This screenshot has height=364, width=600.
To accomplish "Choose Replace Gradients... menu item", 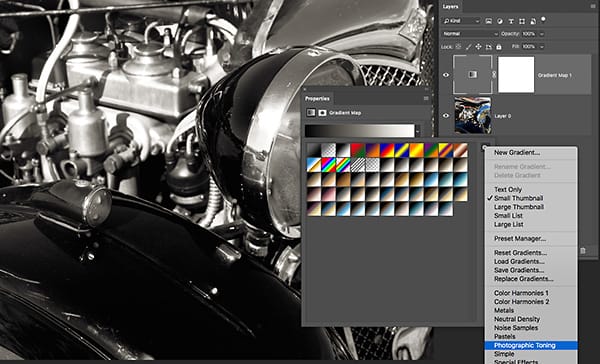I will [x=523, y=279].
